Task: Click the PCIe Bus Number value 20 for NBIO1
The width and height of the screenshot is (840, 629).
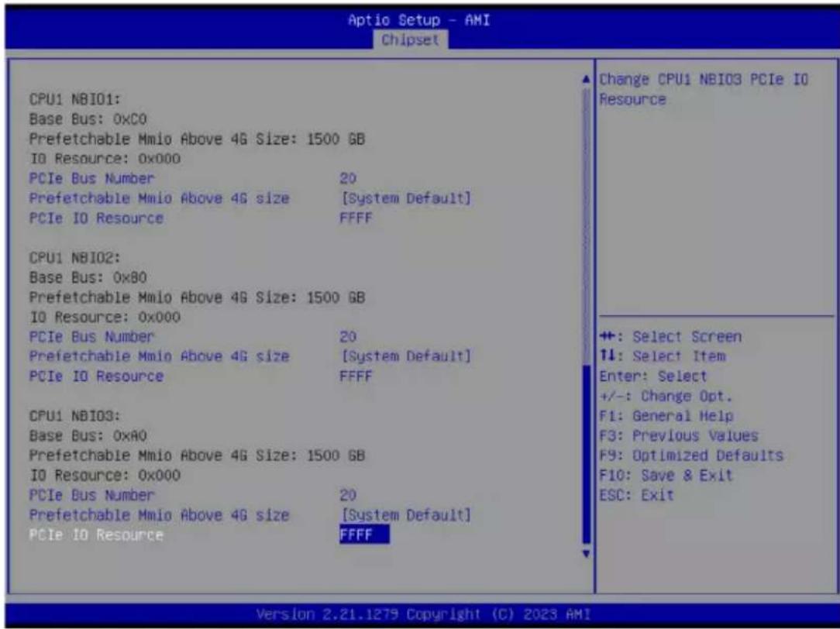Action: pos(348,178)
